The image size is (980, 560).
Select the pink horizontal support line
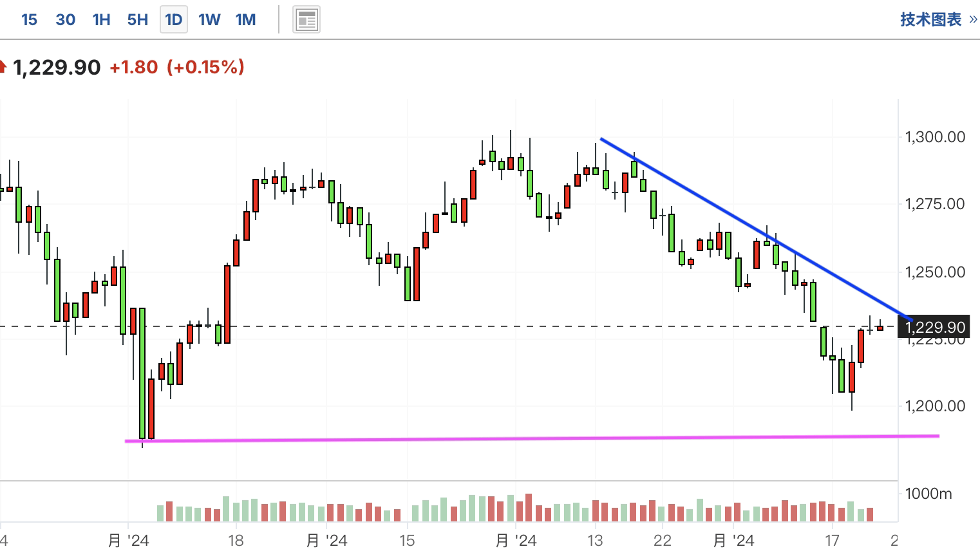click(532, 438)
